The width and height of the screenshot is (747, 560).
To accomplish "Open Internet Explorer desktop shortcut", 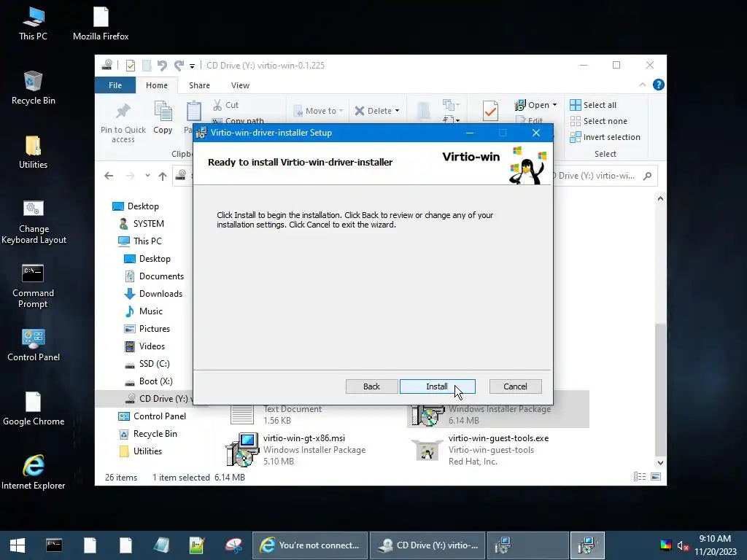I will (x=34, y=472).
